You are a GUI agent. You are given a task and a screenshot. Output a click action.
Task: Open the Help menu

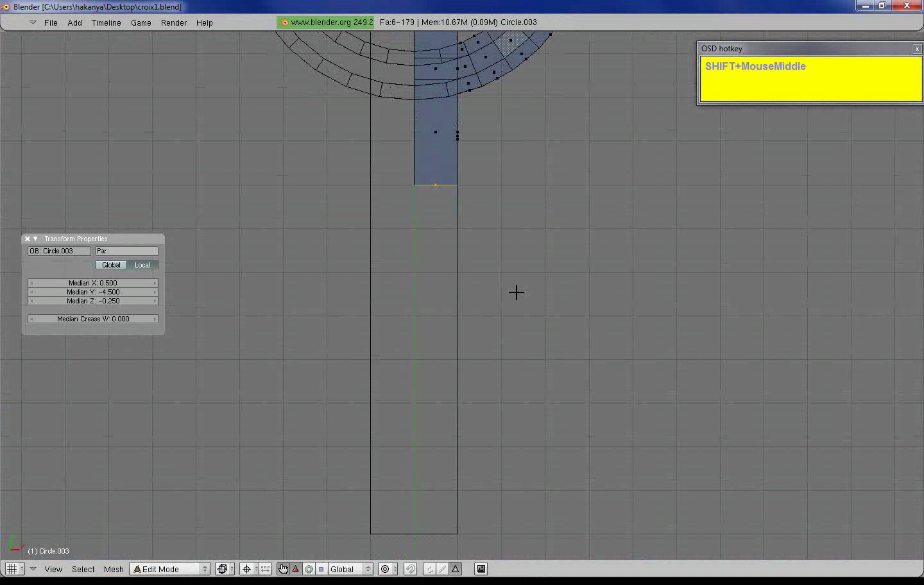click(x=204, y=22)
